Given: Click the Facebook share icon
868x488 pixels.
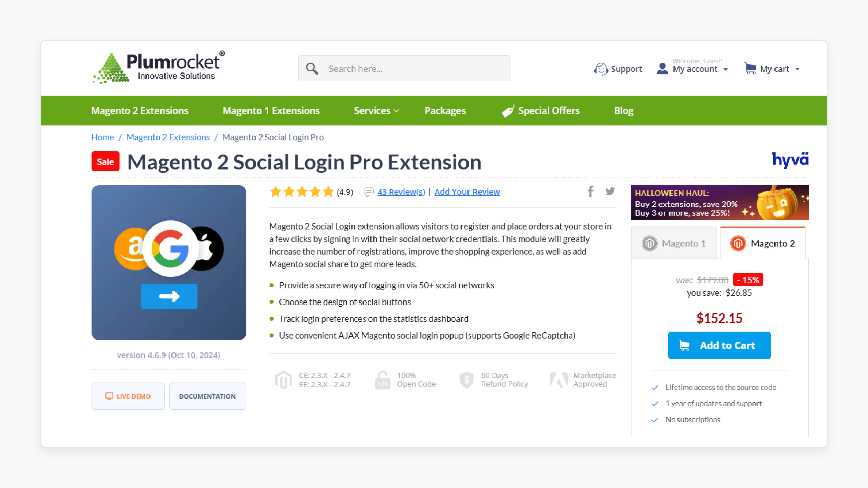Looking at the screenshot, I should [590, 192].
